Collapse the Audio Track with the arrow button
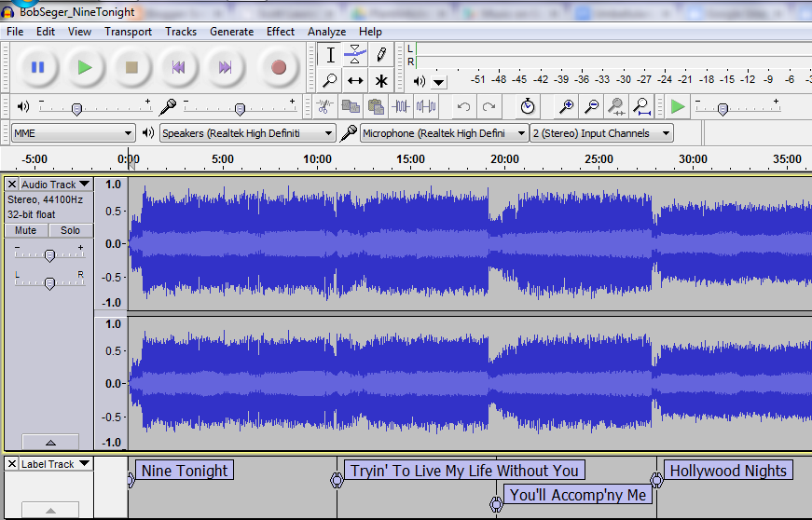 point(50,443)
